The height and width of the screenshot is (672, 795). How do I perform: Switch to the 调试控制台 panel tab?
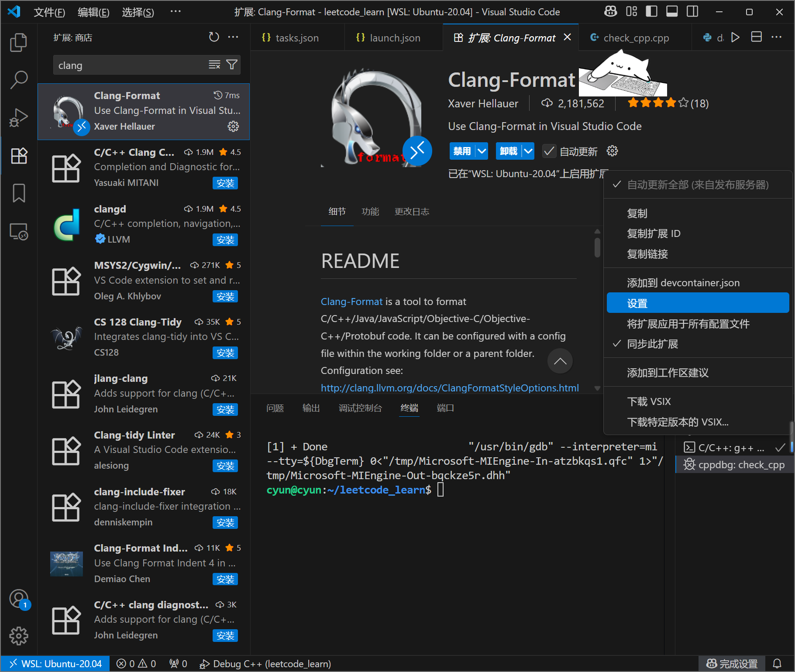click(x=360, y=408)
